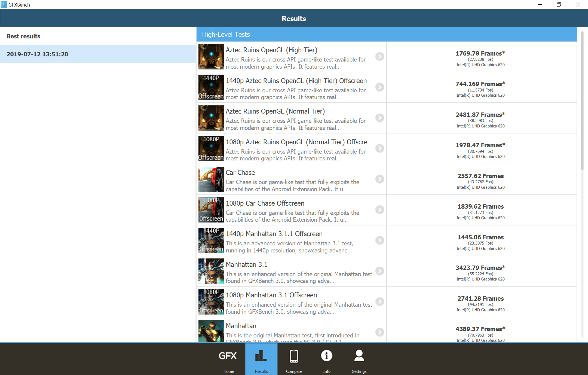Screen dimensions: 588x375
Task: Click the 2741.28 Frames result
Action: pos(480,298)
